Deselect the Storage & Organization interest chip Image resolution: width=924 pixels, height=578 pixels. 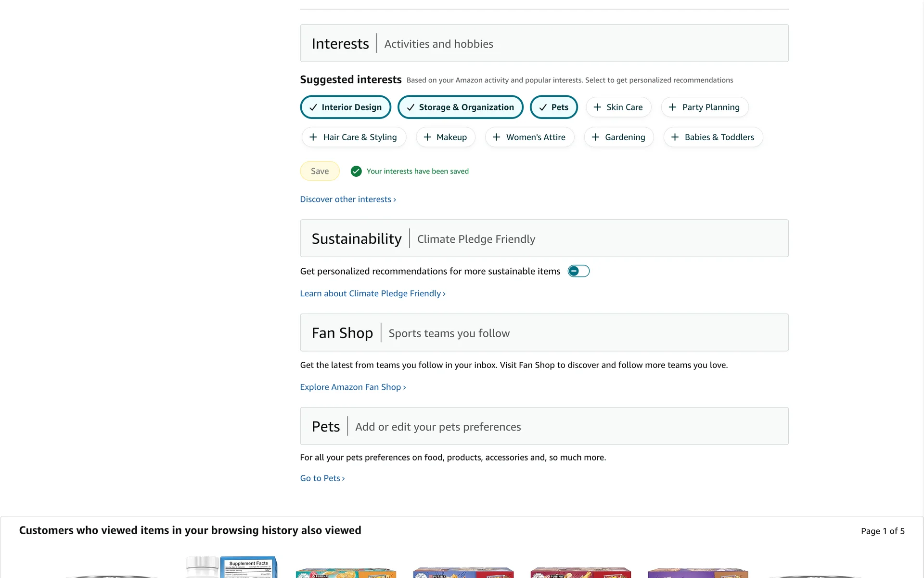click(x=460, y=107)
